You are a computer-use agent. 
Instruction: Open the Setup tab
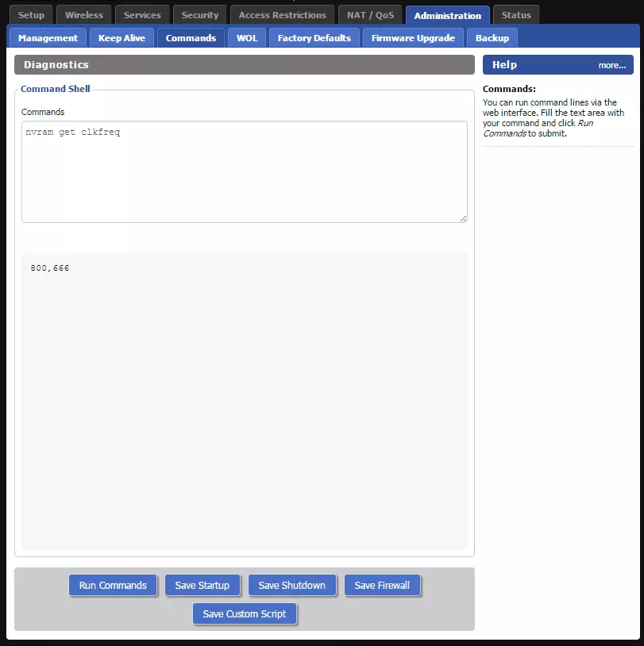coord(32,15)
